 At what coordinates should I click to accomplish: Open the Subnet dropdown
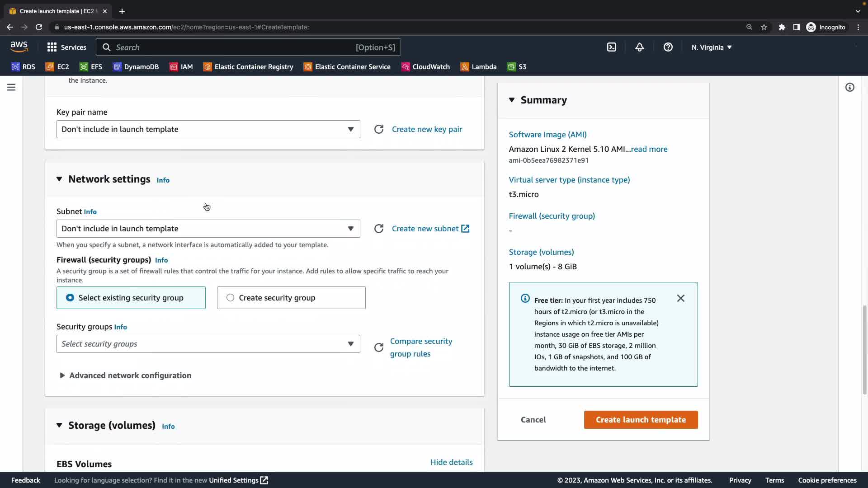pyautogui.click(x=208, y=229)
